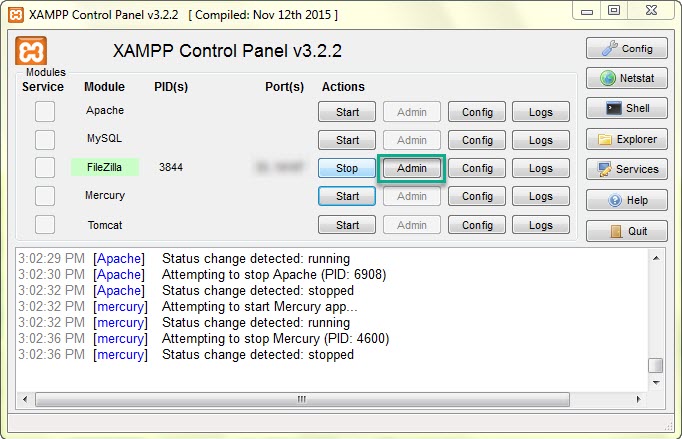The image size is (682, 439).
Task: View the Mercury Logs
Action: tap(541, 196)
